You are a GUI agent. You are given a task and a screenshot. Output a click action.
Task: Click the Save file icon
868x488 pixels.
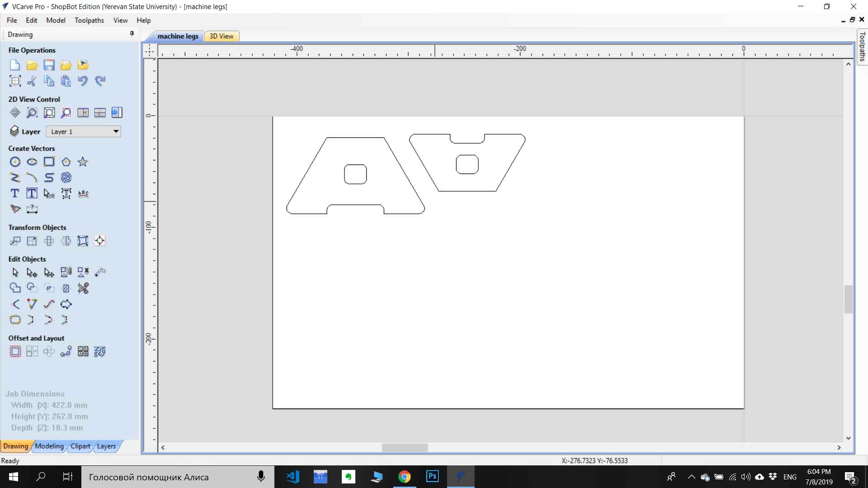coord(49,65)
